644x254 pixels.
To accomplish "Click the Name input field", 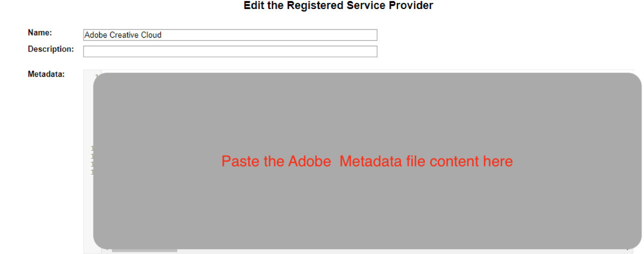I will coord(230,35).
